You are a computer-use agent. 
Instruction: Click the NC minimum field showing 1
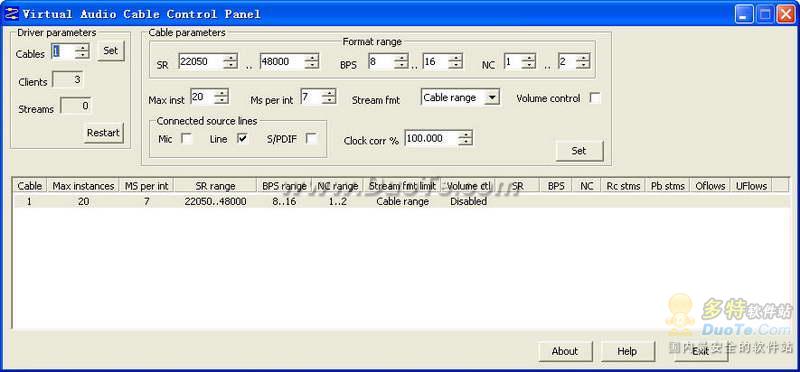pyautogui.click(x=513, y=61)
